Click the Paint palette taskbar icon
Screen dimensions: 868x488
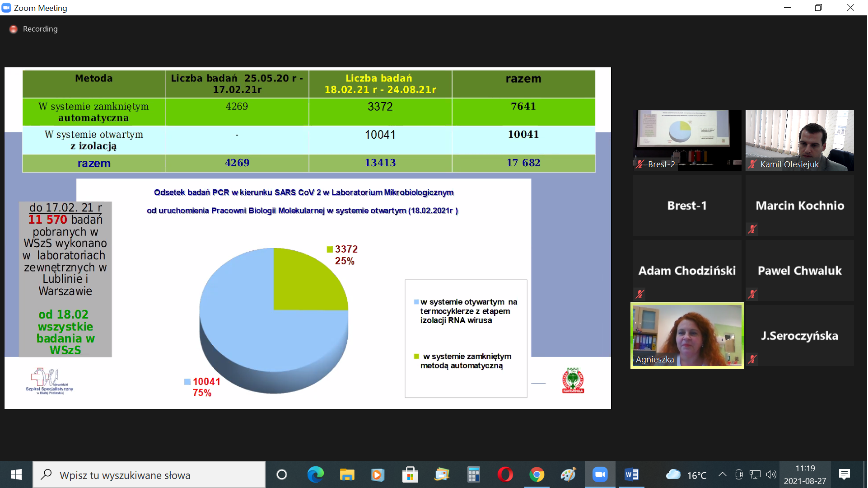pos(568,474)
